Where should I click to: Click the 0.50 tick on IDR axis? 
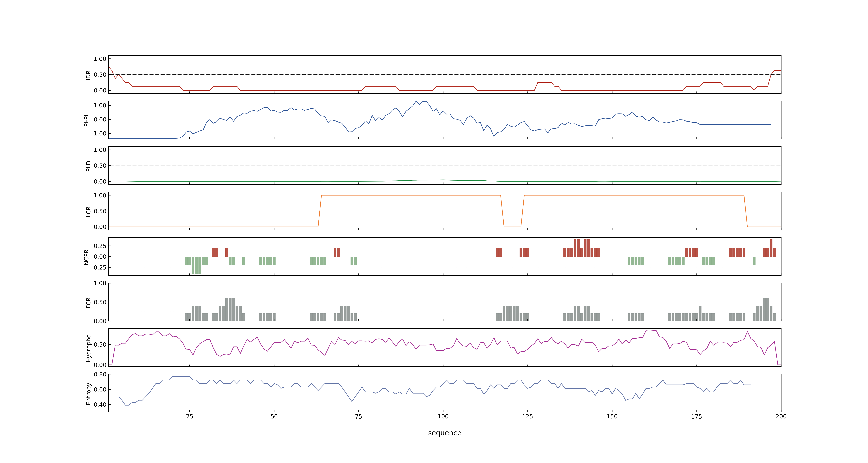pyautogui.click(x=100, y=75)
